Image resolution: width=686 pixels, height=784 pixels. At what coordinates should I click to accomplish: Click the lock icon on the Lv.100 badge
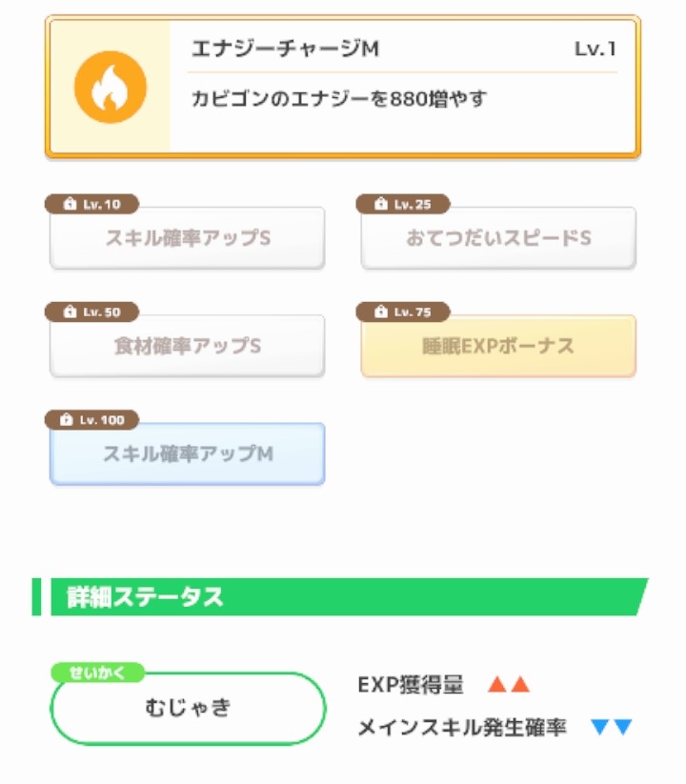tap(66, 420)
